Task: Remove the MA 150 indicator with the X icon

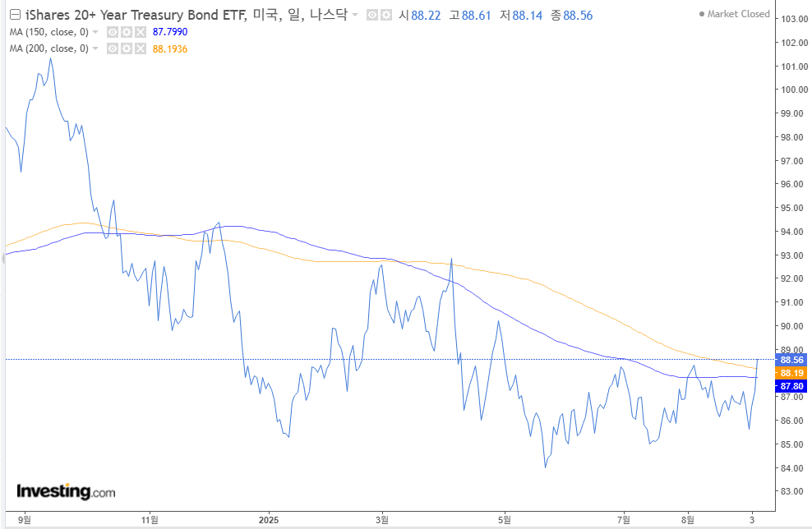Action: pyautogui.click(x=141, y=32)
